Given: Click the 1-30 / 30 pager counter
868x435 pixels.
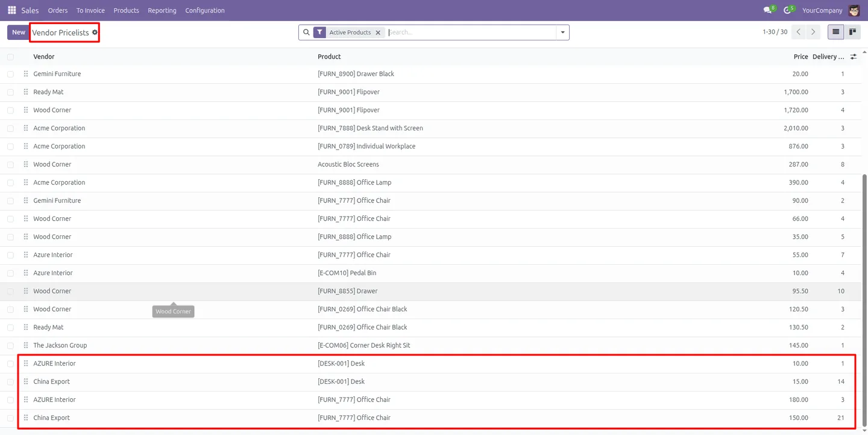Looking at the screenshot, I should point(775,32).
